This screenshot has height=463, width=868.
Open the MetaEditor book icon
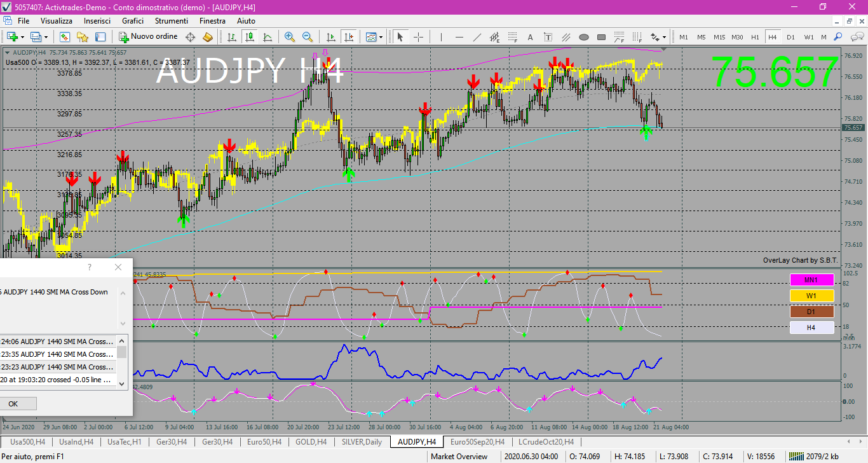pyautogui.click(x=207, y=37)
